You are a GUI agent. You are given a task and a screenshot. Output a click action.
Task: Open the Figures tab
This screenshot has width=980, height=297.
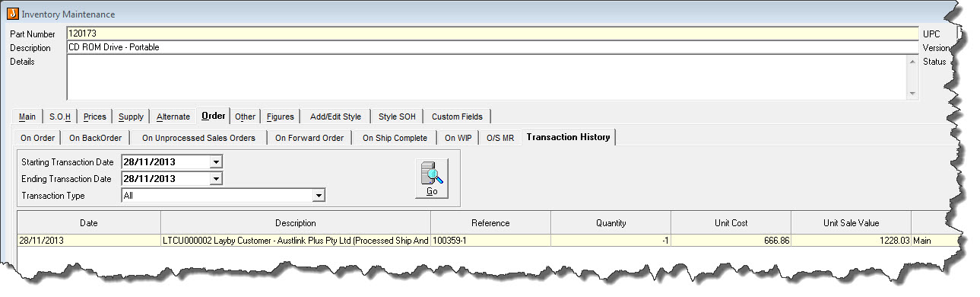click(281, 117)
